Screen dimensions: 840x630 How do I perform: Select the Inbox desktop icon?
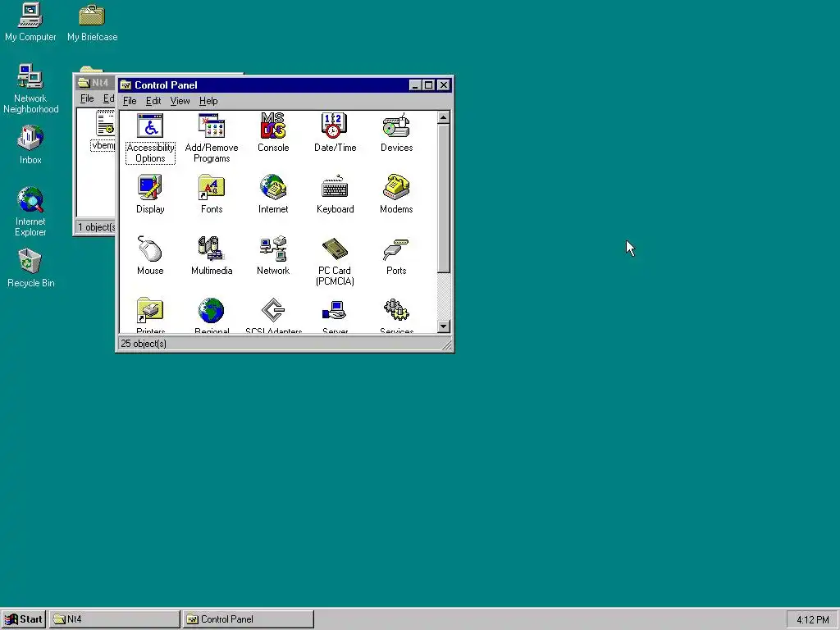pos(30,145)
